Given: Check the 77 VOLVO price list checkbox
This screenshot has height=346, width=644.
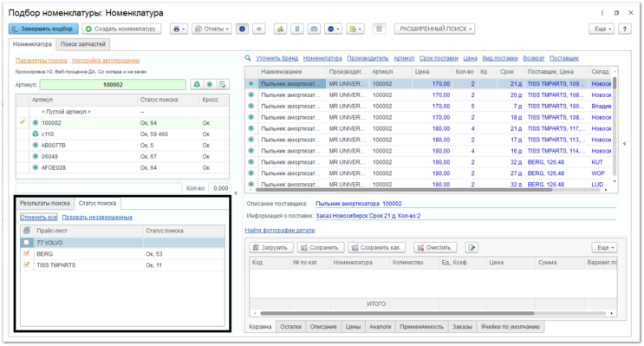Looking at the screenshot, I should coord(27,243).
